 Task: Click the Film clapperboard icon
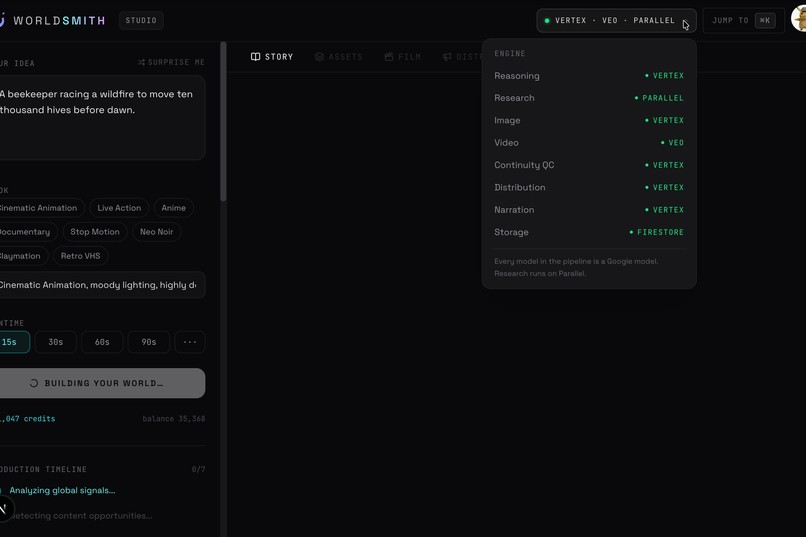389,57
